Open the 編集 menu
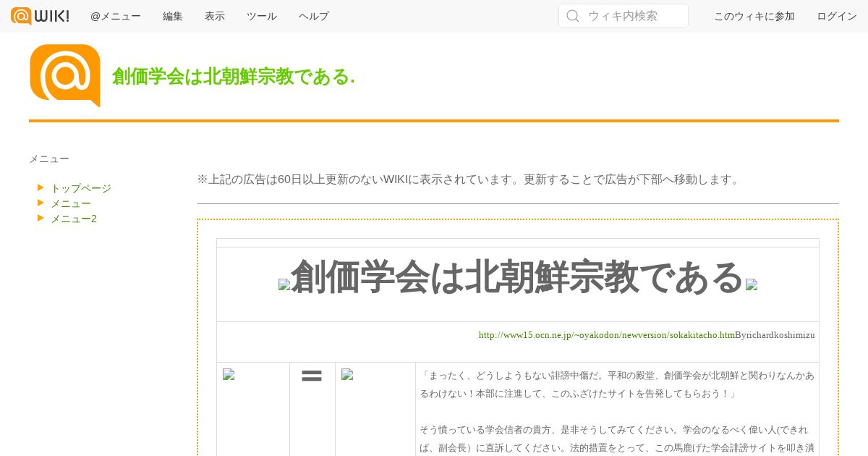 [173, 16]
